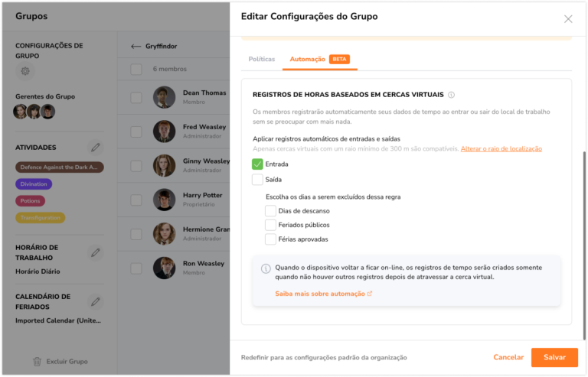Open the group settings gear icon
Viewport: 588px width, 377px height.
click(x=25, y=71)
